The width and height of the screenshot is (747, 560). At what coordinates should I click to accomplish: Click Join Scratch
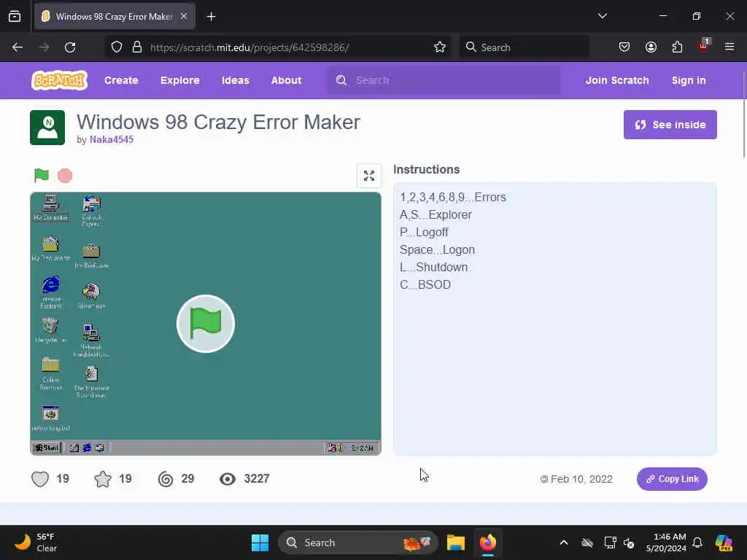[x=617, y=80]
